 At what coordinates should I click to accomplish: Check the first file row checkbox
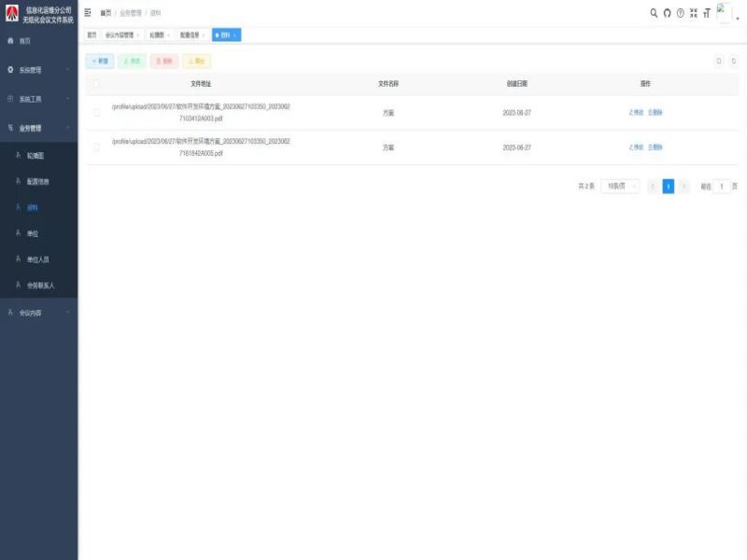(x=96, y=112)
